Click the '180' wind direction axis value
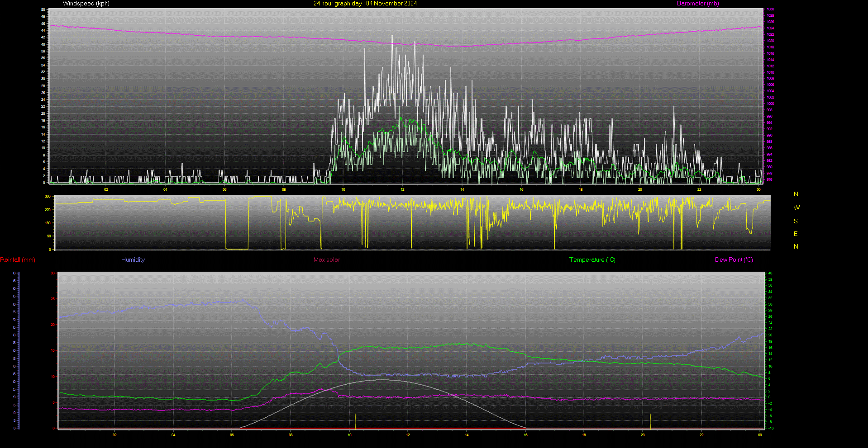Screen dimensions: 868x448 (48, 223)
